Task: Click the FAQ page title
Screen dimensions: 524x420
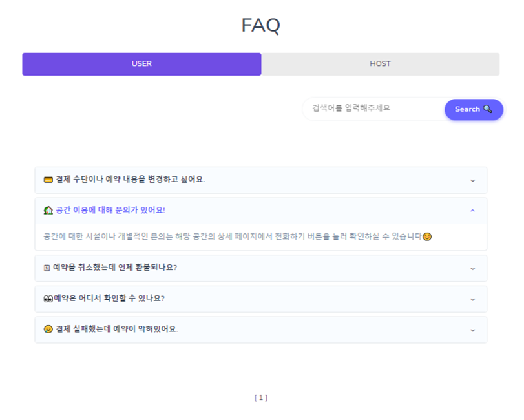Action: [x=261, y=26]
